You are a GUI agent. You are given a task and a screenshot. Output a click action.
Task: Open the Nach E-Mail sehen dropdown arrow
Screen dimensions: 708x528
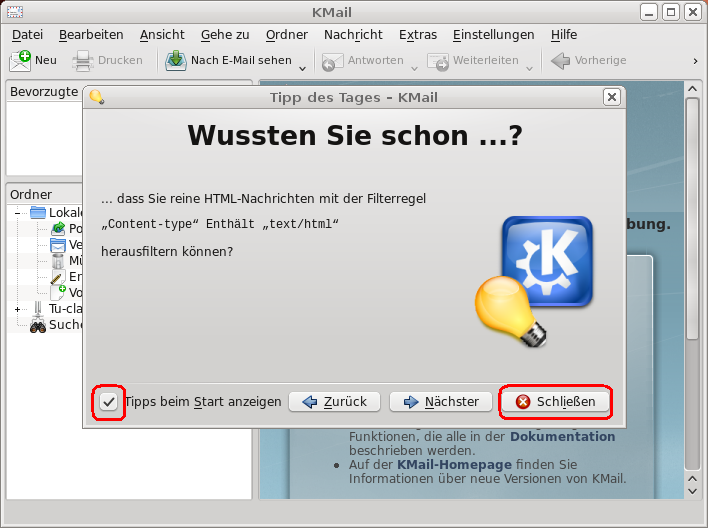(x=303, y=69)
